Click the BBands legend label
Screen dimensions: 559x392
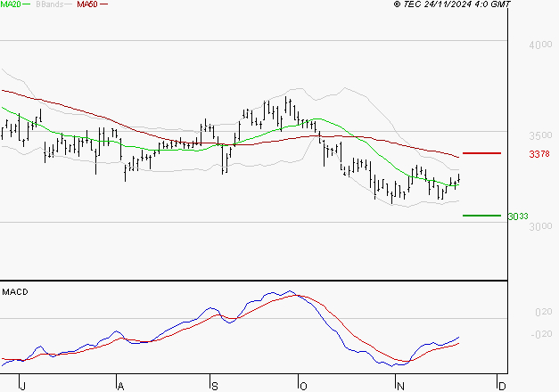click(x=50, y=4)
